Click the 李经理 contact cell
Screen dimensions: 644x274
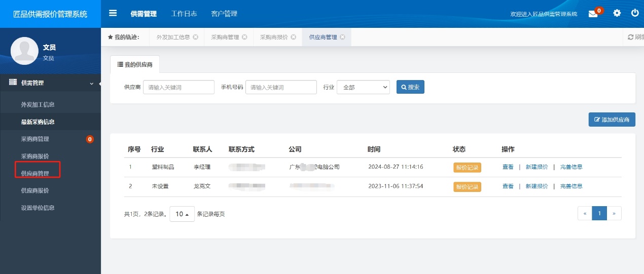click(202, 167)
